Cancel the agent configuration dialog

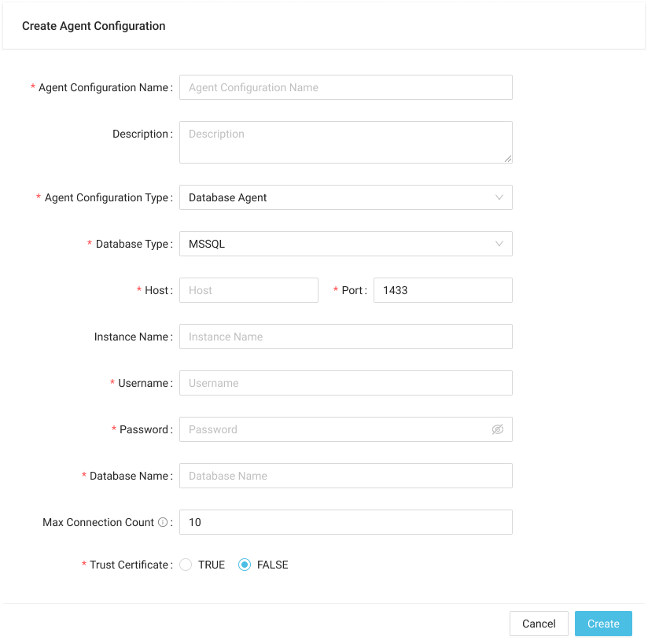click(539, 624)
